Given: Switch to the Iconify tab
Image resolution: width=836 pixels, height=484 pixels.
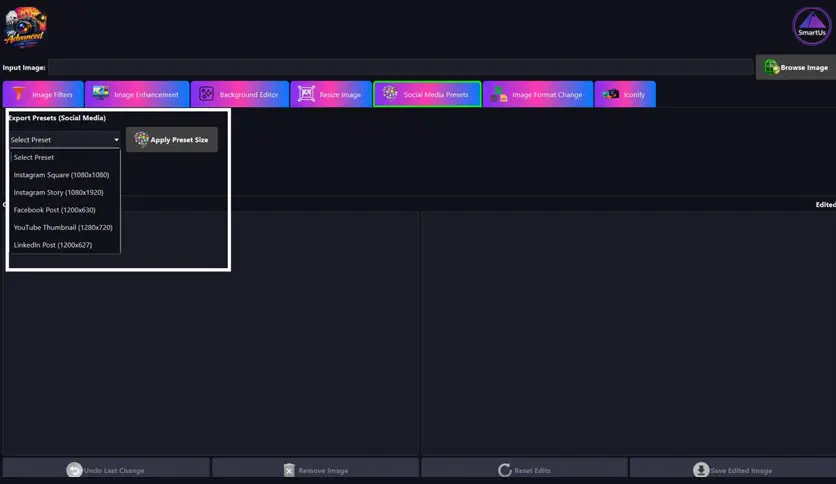Looking at the screenshot, I should click(625, 94).
